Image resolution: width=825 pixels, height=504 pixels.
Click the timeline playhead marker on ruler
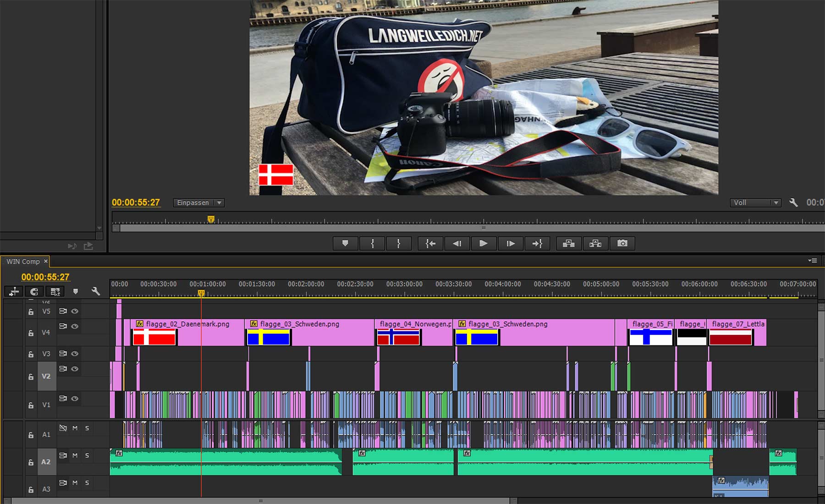click(x=201, y=292)
